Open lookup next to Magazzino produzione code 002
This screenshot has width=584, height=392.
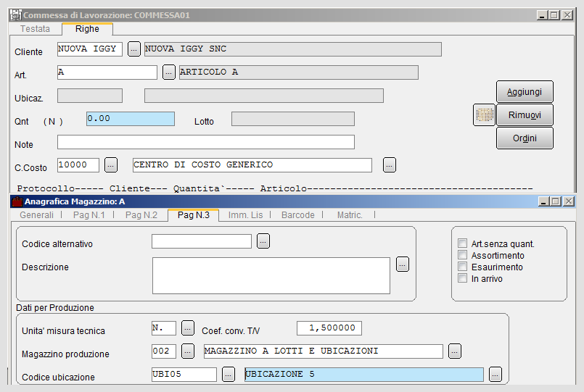[x=188, y=351]
